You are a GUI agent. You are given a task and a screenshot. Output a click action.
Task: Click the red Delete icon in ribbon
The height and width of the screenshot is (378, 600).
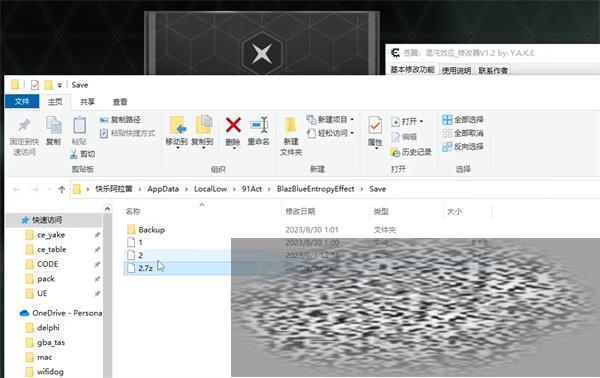tap(233, 125)
